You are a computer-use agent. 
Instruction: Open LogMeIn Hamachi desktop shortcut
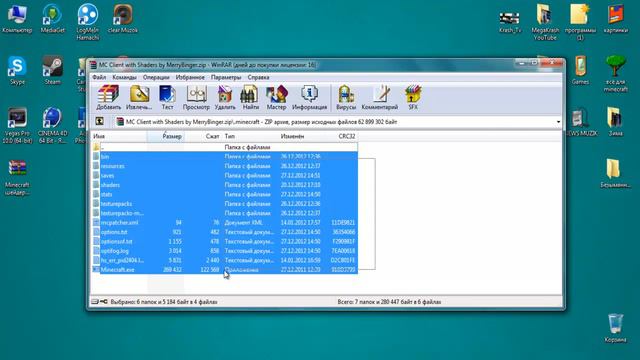click(87, 22)
